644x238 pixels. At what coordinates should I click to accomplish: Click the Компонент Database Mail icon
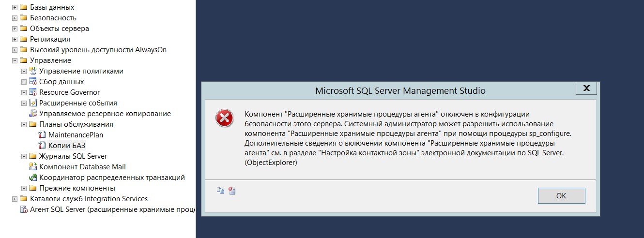coord(33,167)
